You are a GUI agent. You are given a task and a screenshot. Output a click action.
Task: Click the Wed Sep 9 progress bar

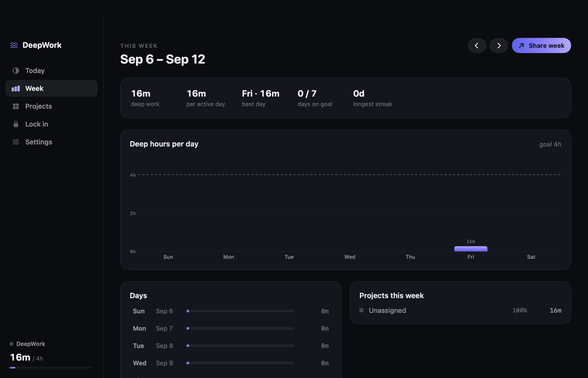click(x=240, y=363)
